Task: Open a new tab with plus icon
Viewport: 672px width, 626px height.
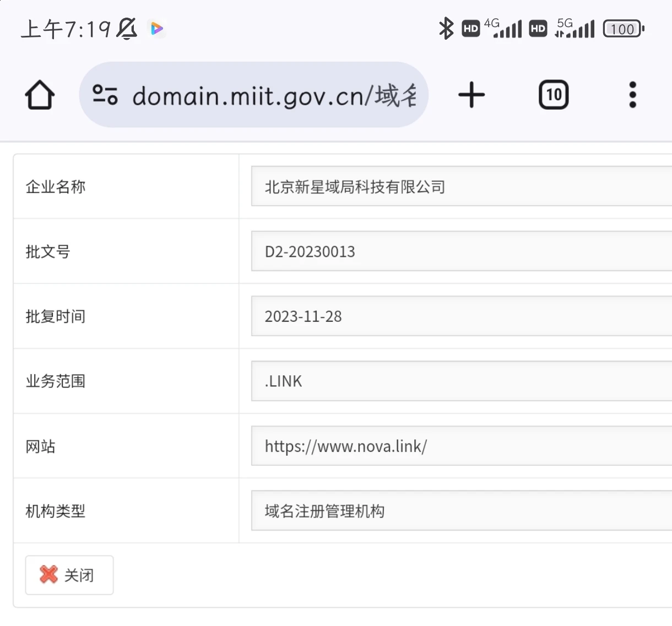Action: (x=472, y=95)
